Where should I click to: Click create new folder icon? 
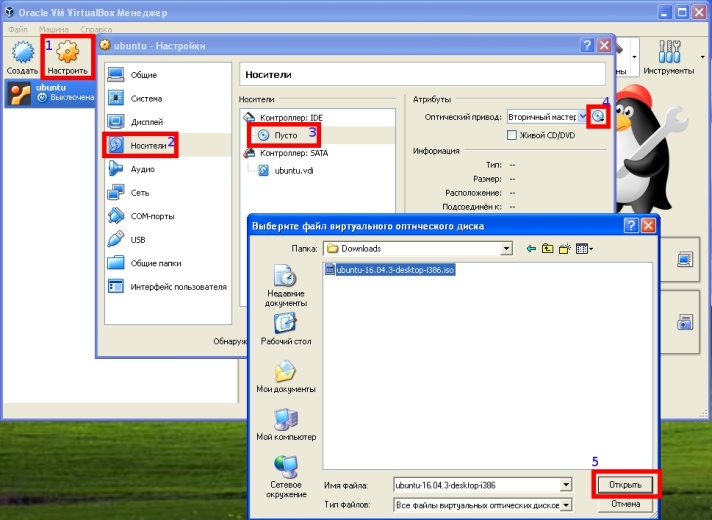pyautogui.click(x=564, y=248)
